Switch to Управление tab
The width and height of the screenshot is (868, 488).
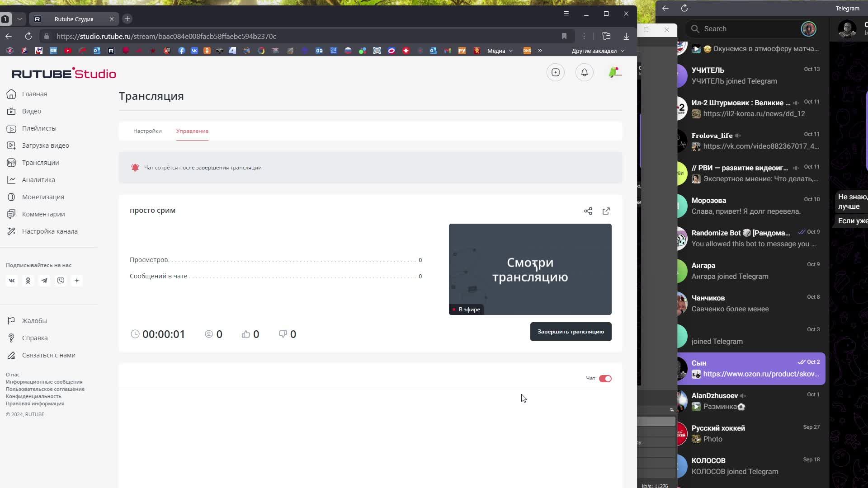[192, 131]
